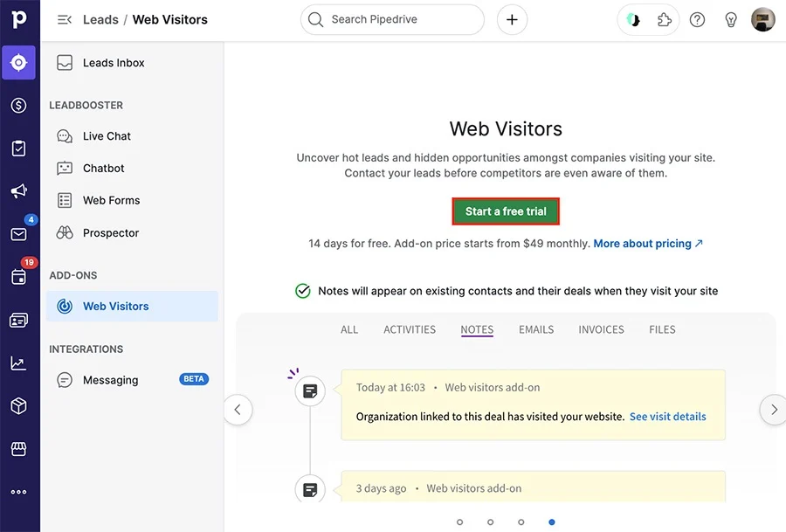Screen dimensions: 786x532
Task: Switch to the NOTES tab
Action: (477, 329)
